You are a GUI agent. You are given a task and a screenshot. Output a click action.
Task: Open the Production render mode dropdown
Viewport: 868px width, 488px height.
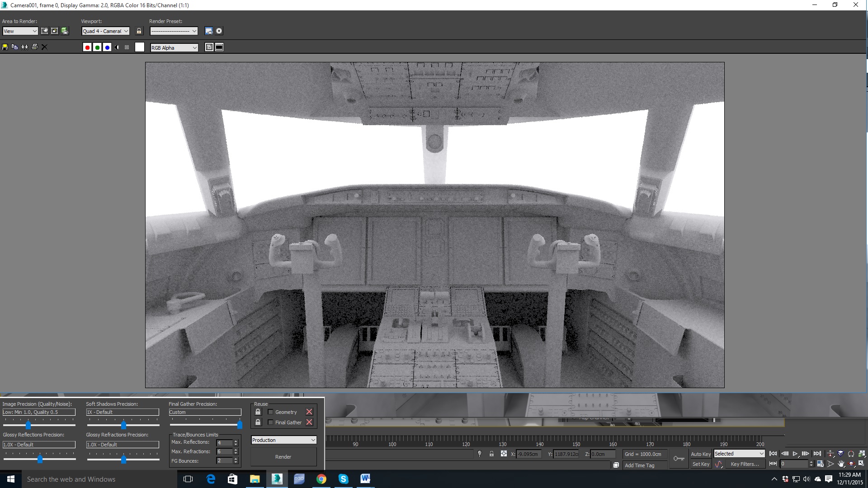pyautogui.click(x=283, y=440)
